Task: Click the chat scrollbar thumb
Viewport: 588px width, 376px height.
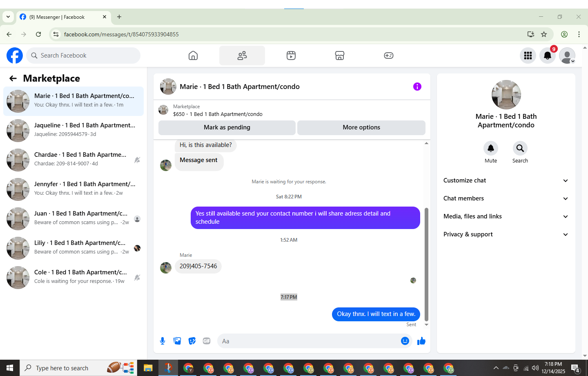Action: click(x=426, y=264)
